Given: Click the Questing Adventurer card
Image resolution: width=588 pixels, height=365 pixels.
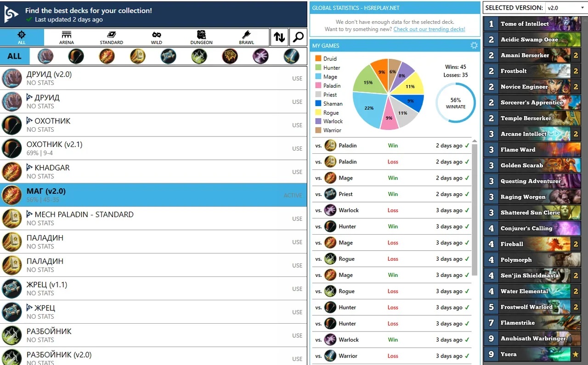Looking at the screenshot, I should click(x=532, y=181).
